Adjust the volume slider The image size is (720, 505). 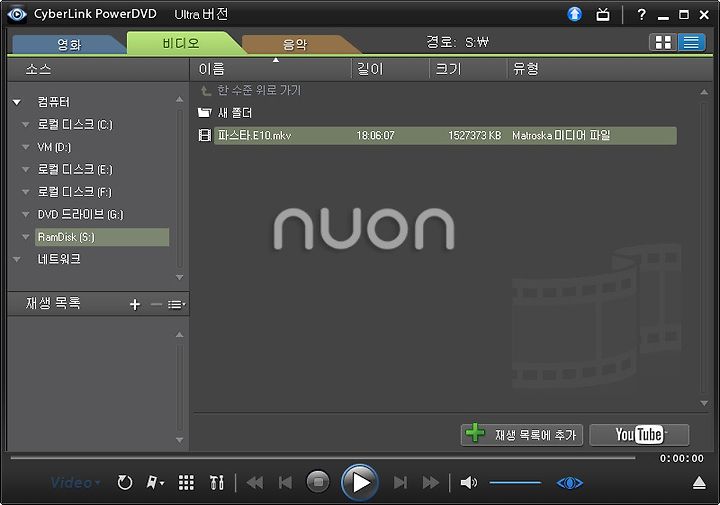(515, 483)
